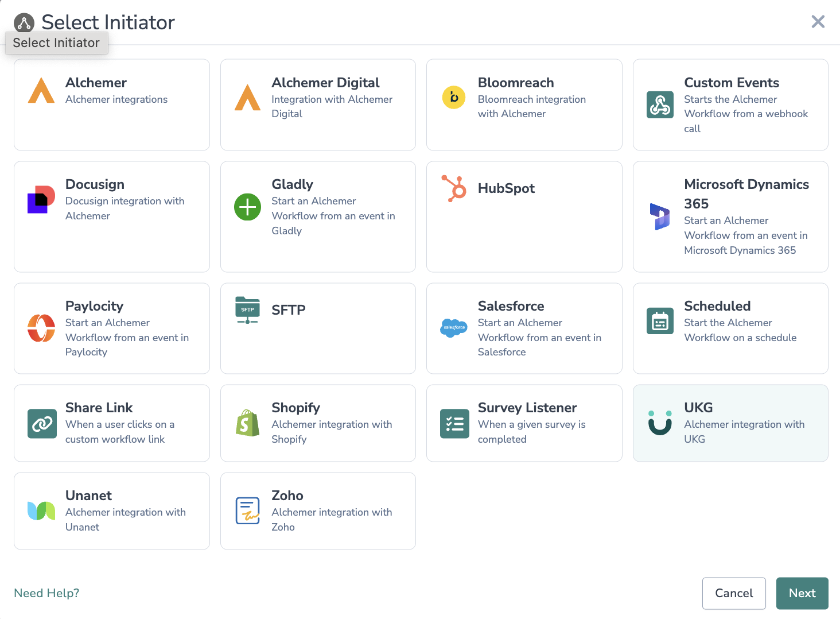Screen dimensions: 840x619
Task: Proceed with the Next button
Action: coord(802,593)
